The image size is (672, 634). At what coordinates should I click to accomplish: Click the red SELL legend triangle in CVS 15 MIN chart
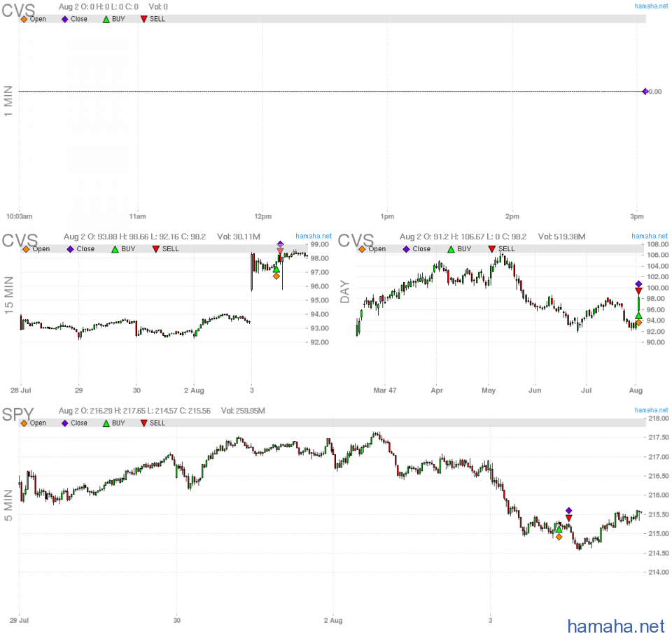(156, 249)
